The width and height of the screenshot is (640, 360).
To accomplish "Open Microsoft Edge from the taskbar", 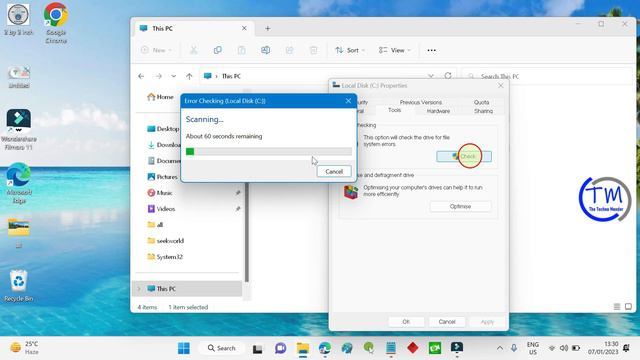I will pyautogui.click(x=325, y=348).
